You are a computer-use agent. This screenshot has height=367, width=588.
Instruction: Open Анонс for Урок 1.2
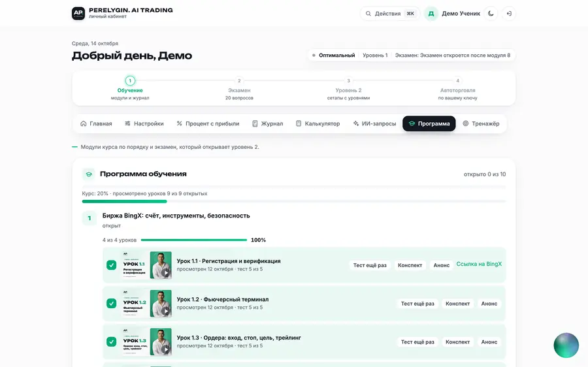click(x=489, y=303)
